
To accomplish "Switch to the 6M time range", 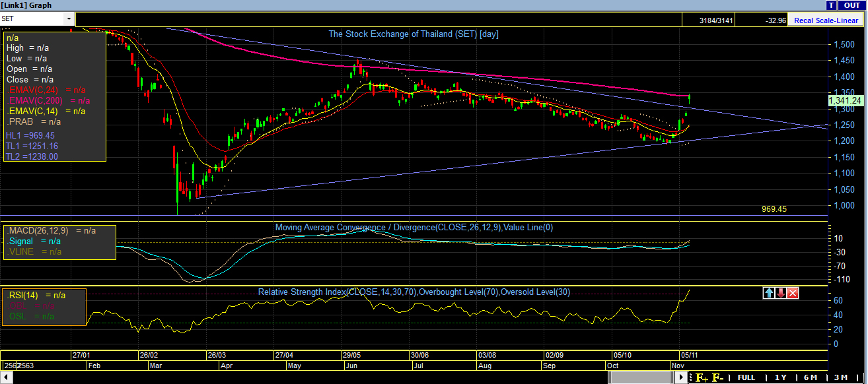I will [x=810, y=377].
